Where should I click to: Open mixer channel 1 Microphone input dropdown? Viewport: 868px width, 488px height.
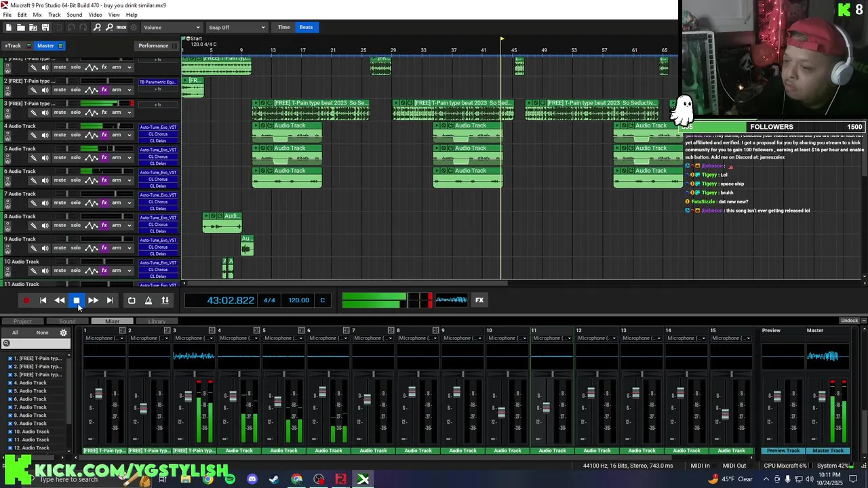pyautogui.click(x=104, y=338)
